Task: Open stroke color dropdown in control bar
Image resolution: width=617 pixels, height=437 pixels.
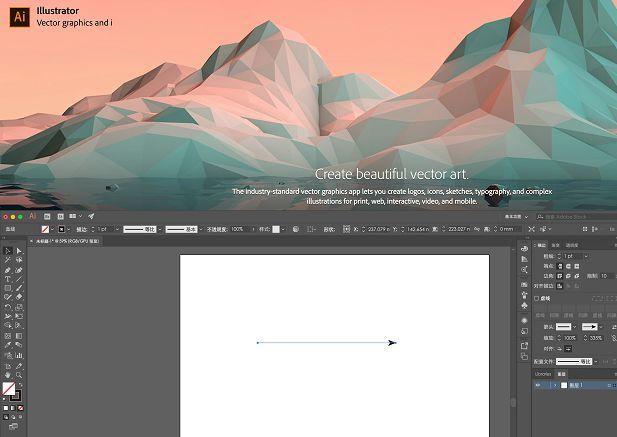Action: pyautogui.click(x=68, y=229)
